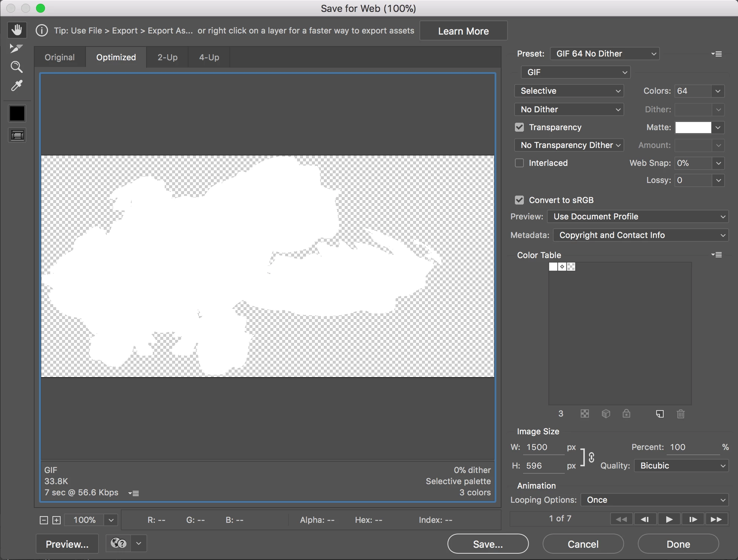This screenshot has height=560, width=738.
Task: Select the Slice Select tool
Action: click(x=16, y=48)
